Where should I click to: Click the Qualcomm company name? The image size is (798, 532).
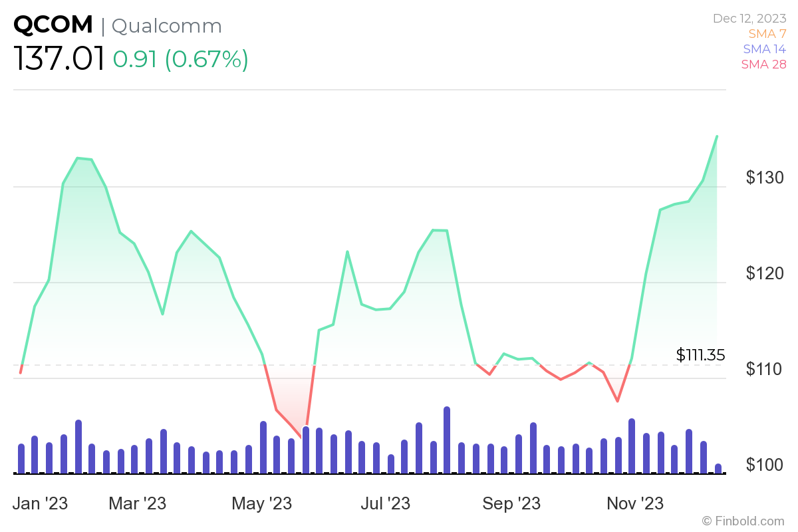click(x=166, y=26)
